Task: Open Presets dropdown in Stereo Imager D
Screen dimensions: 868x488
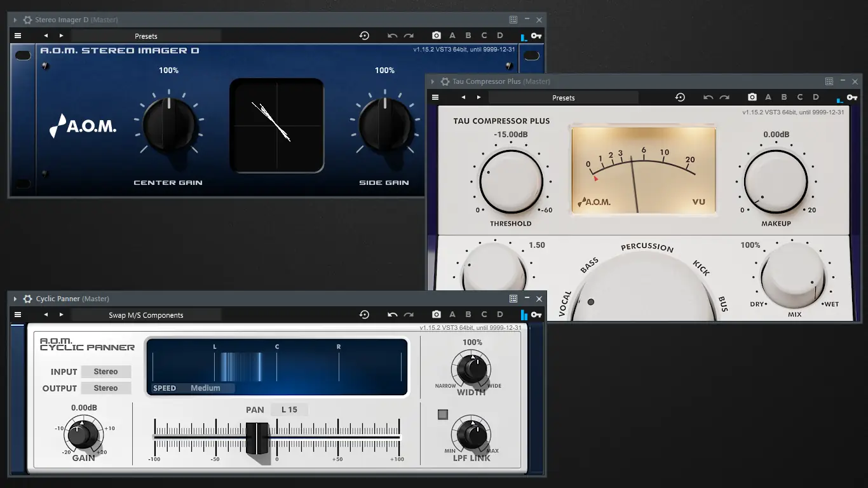Action: click(x=146, y=36)
